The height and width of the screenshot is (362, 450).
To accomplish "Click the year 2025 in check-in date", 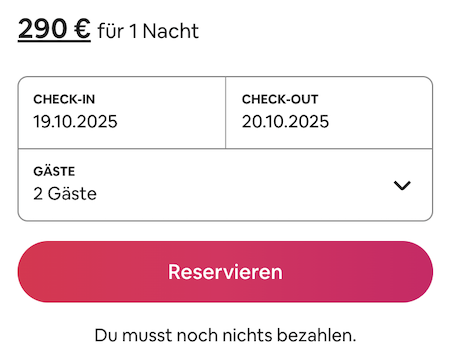I will point(97,121).
